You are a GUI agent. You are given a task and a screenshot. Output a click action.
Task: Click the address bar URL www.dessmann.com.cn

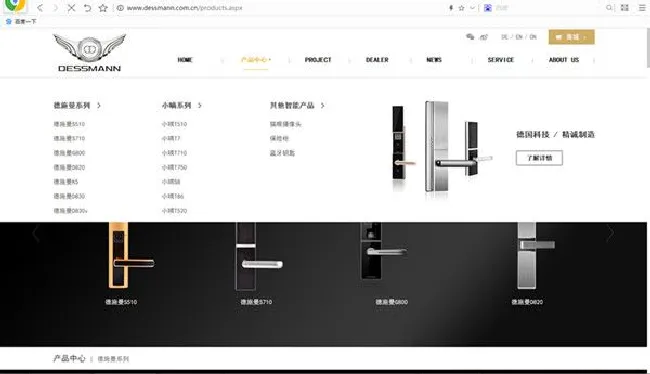pyautogui.click(x=184, y=7)
